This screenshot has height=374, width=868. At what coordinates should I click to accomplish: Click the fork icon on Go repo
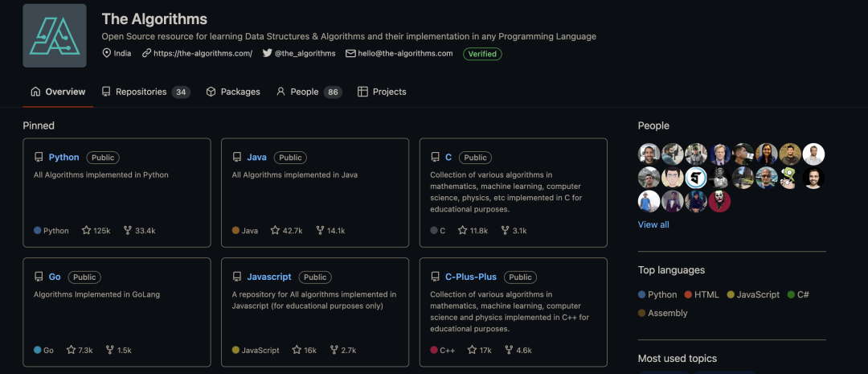(109, 350)
